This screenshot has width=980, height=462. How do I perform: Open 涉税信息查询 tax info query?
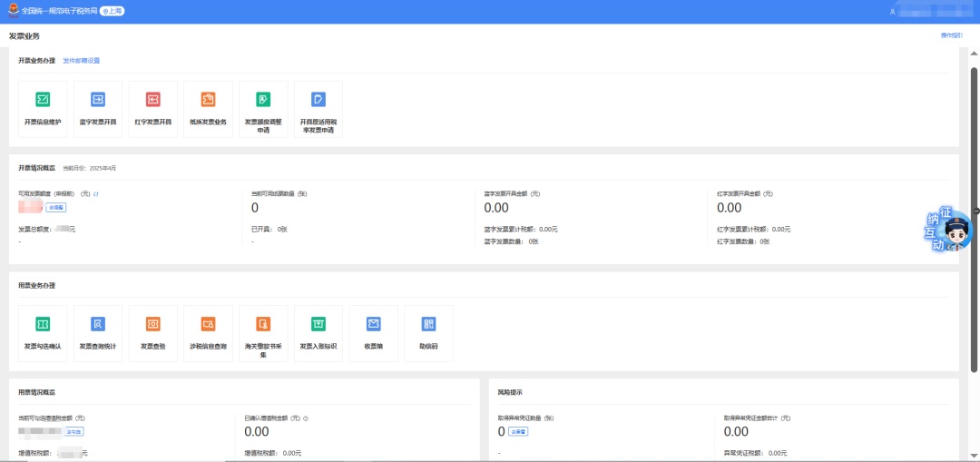point(208,332)
